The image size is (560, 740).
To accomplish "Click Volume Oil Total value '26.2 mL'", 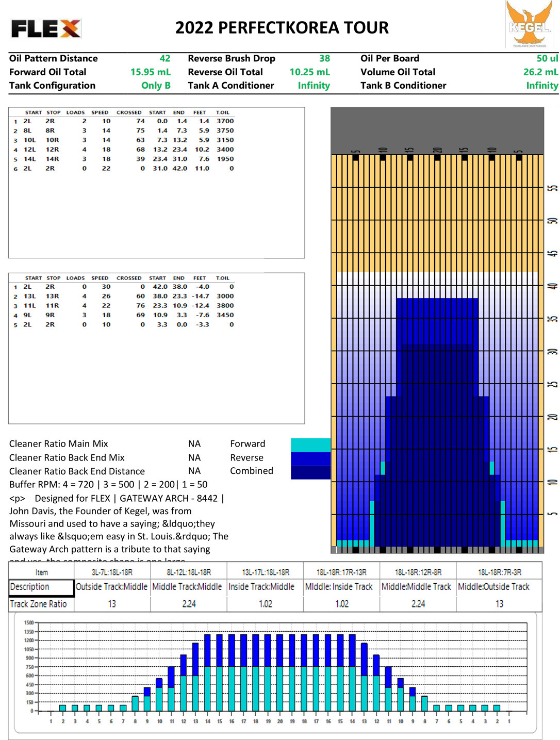I will point(540,72).
